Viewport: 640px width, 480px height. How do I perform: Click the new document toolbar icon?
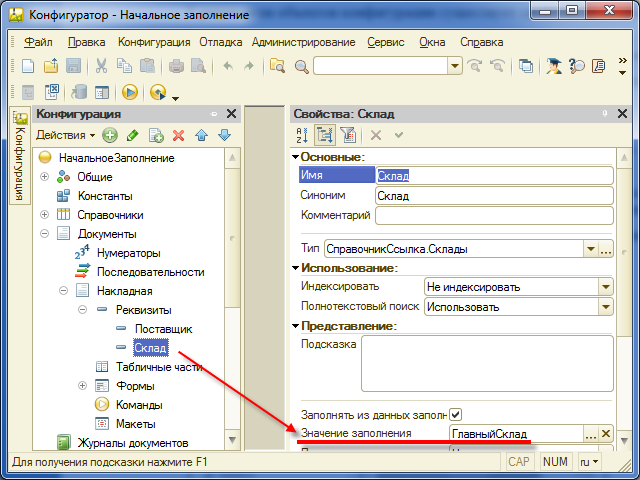click(x=28, y=66)
